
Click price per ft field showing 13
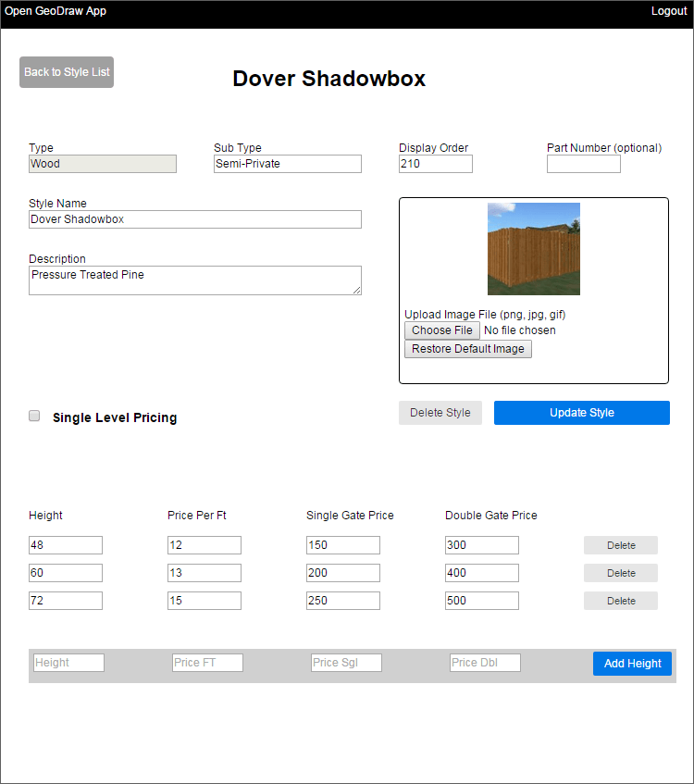point(204,573)
